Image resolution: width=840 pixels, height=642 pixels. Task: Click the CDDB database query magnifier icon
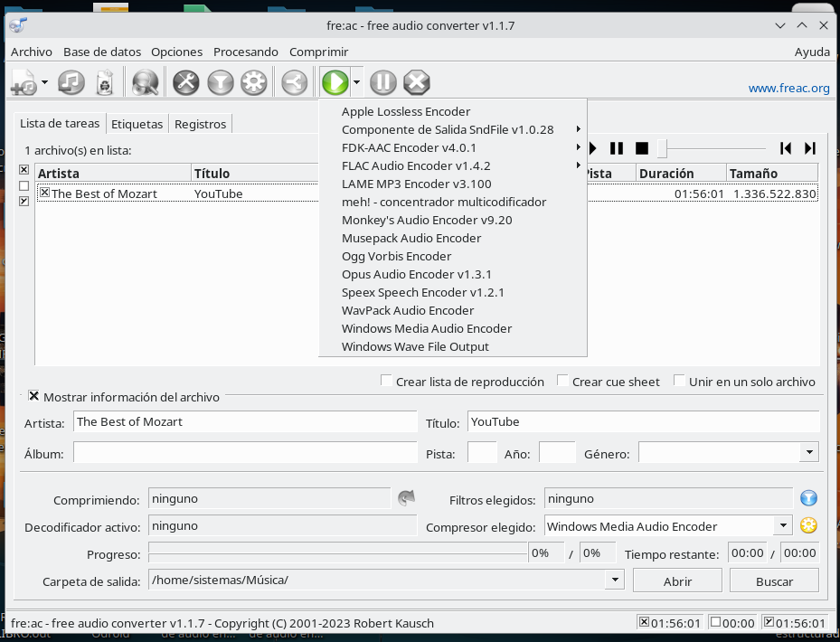(x=146, y=82)
